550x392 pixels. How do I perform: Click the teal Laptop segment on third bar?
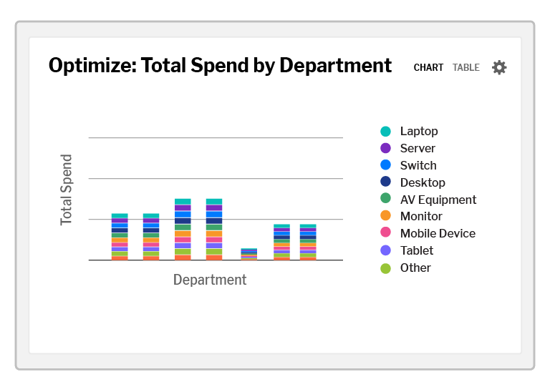click(183, 202)
